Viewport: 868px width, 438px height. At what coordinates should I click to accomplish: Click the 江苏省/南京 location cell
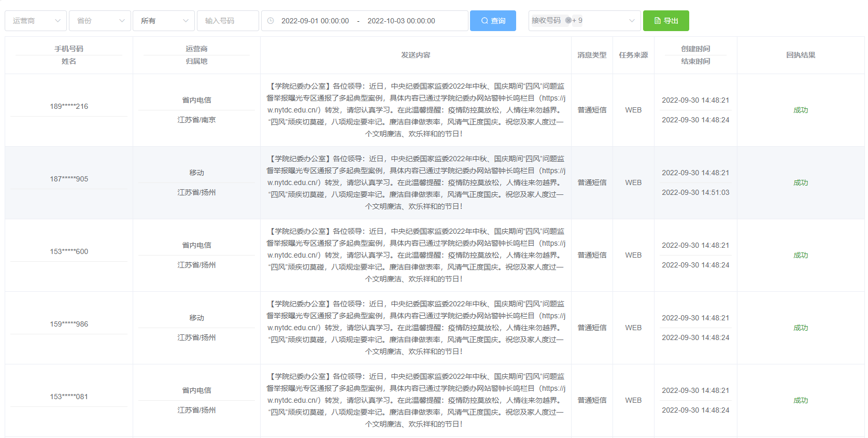196,120
